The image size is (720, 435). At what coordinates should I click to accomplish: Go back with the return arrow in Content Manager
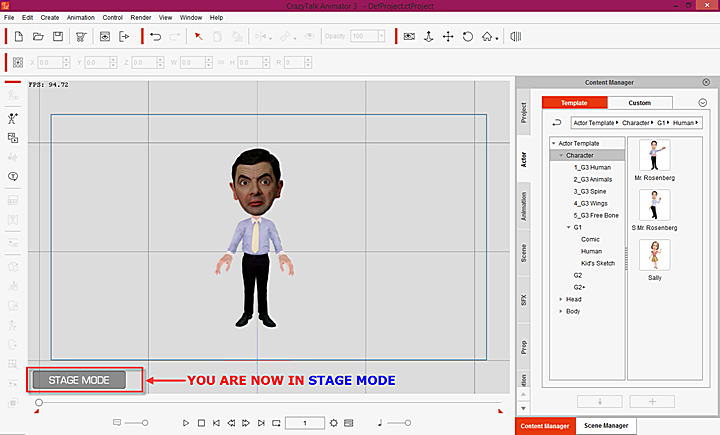[x=557, y=123]
